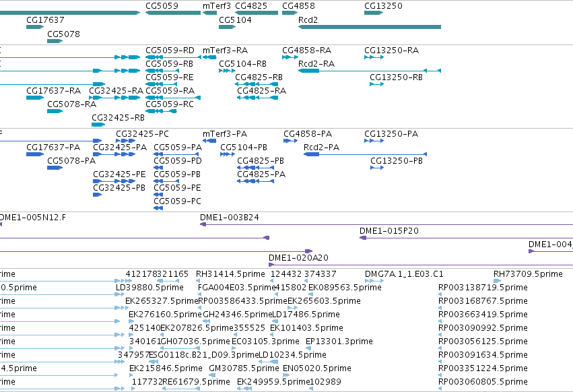Select protein CG4858-PA
573x392 pixels.
tap(290, 141)
